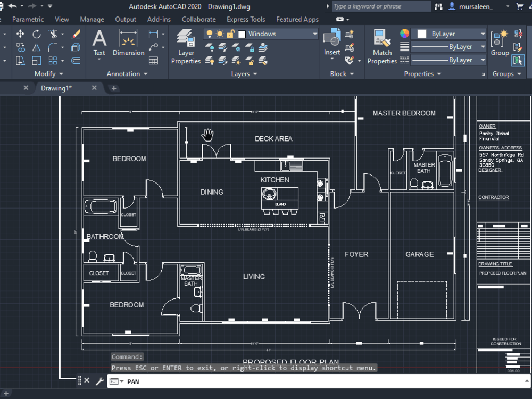Click the Ungroup icon
Image resolution: width=532 pixels, height=399 pixels.
[518, 34]
